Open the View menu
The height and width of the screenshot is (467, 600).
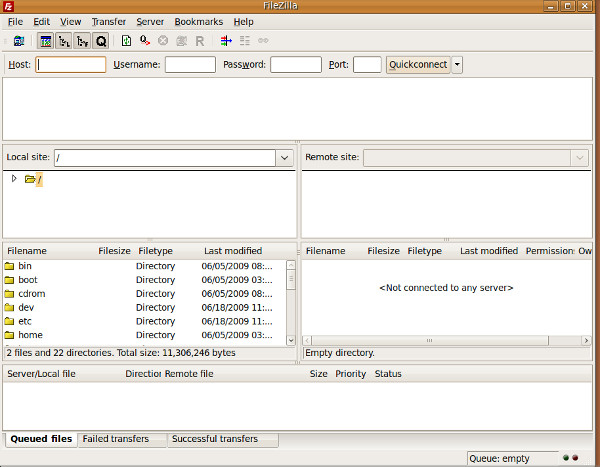(x=70, y=22)
